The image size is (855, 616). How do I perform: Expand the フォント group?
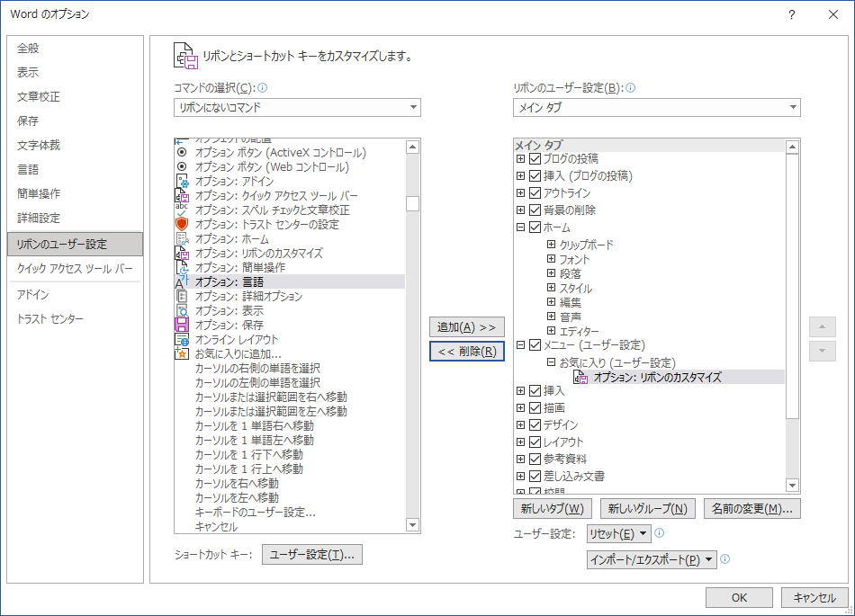point(552,259)
